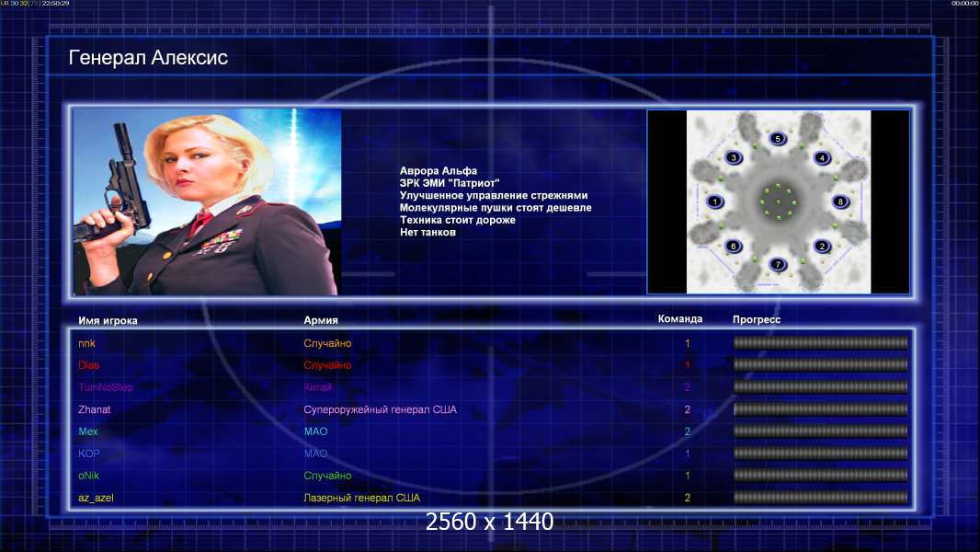
Task: Select player name Zhanat
Action: click(x=95, y=409)
